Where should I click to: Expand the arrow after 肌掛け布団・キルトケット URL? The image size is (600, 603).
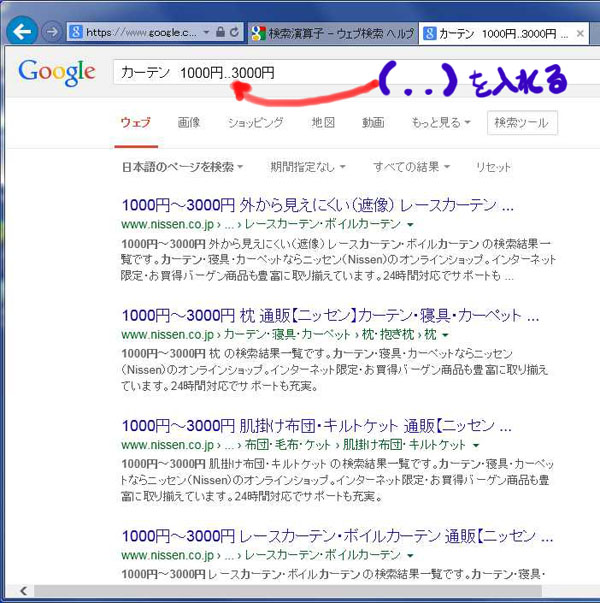(x=476, y=446)
